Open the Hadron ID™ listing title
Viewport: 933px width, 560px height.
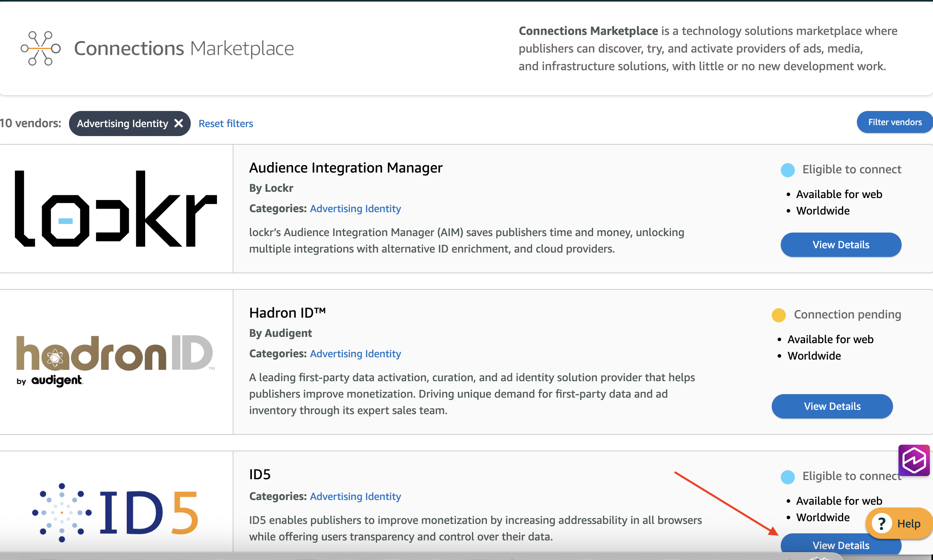(x=287, y=313)
